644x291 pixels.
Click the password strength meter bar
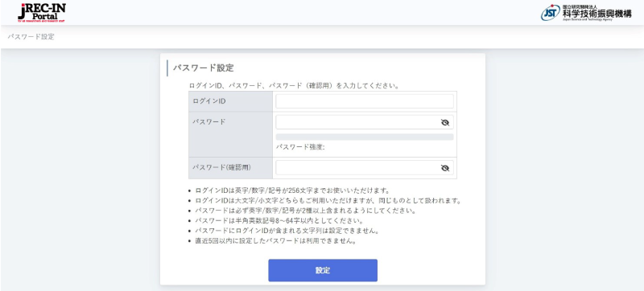pyautogui.click(x=365, y=137)
